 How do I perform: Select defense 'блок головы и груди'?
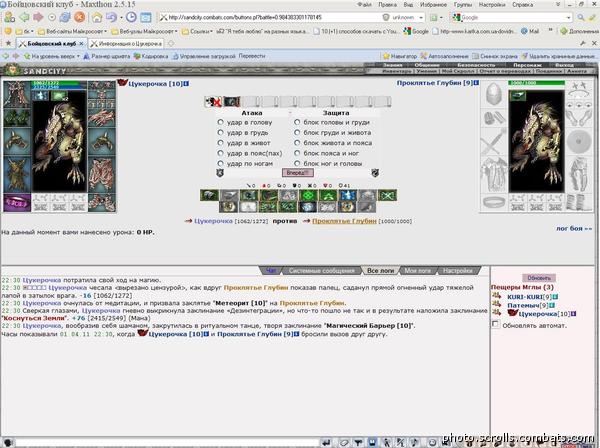[297, 122]
